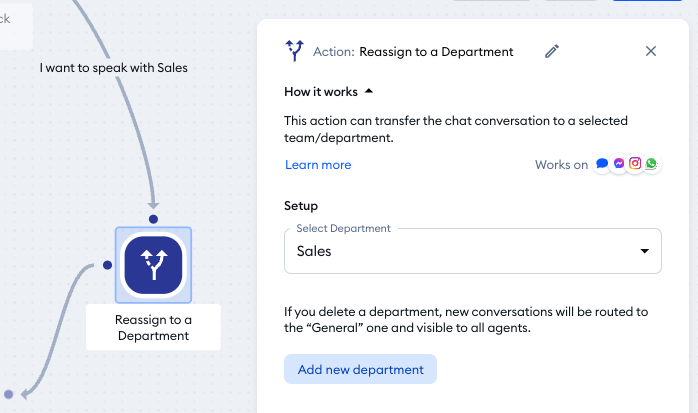Click the WhatsApp channel icon
This screenshot has height=413, width=698.
[x=652, y=164]
